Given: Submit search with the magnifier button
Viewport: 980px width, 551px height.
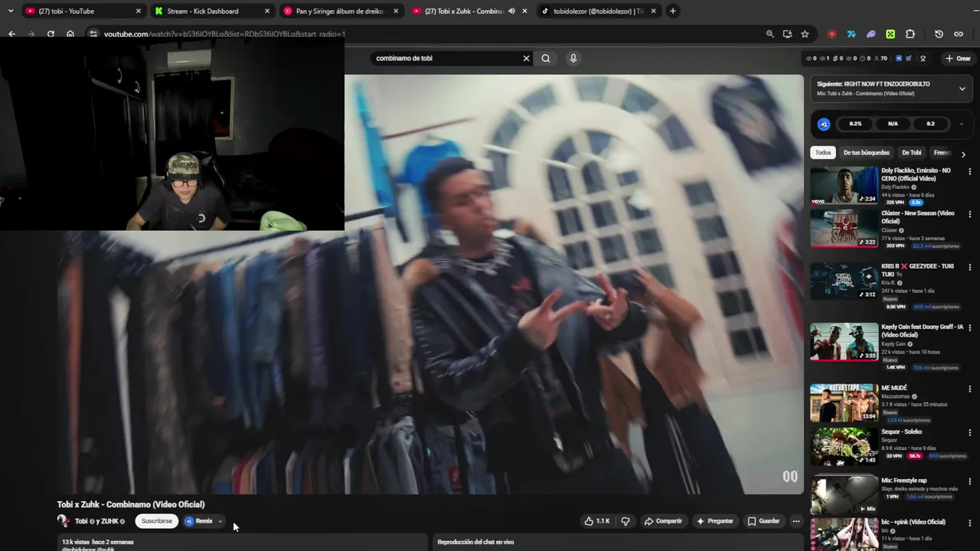Looking at the screenshot, I should 546,58.
